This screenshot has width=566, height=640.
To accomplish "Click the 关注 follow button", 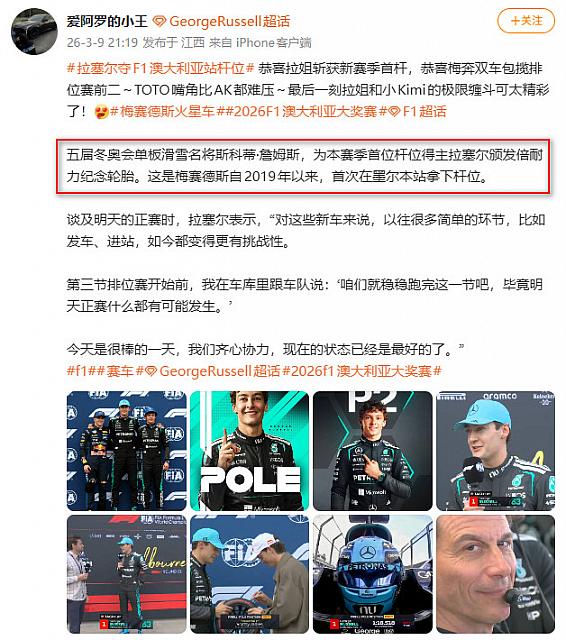I will click(526, 21).
